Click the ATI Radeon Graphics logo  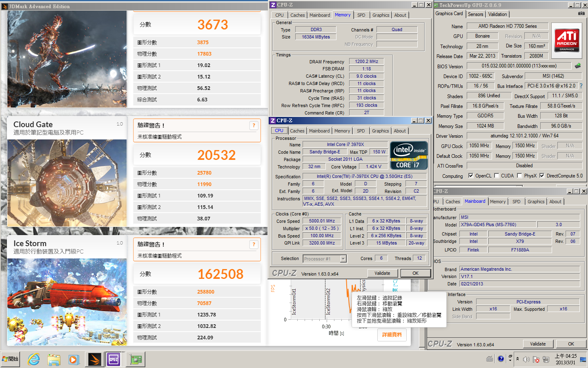567,40
